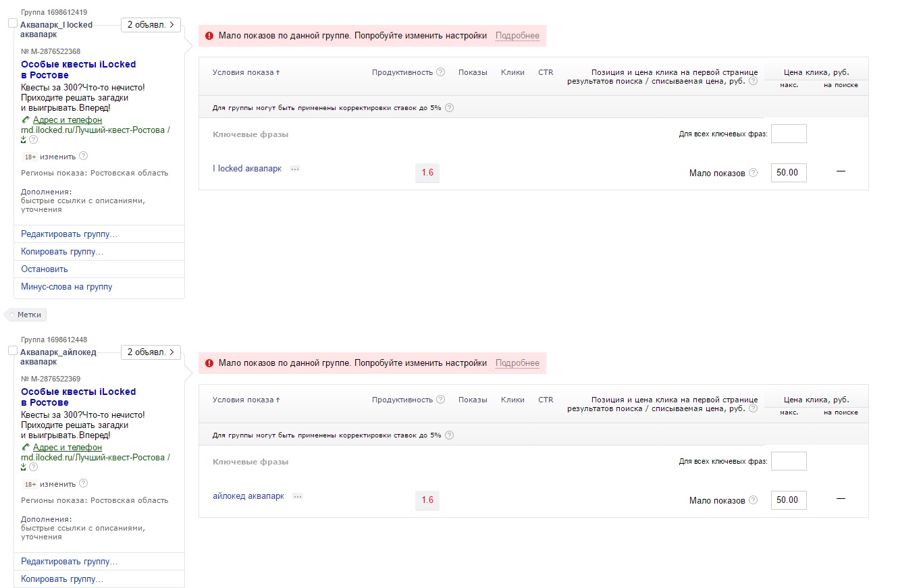Image resolution: width=898 pixels, height=588 pixels.
Task: Click the download arrow icon under the first ad's URL
Action: 24,140
